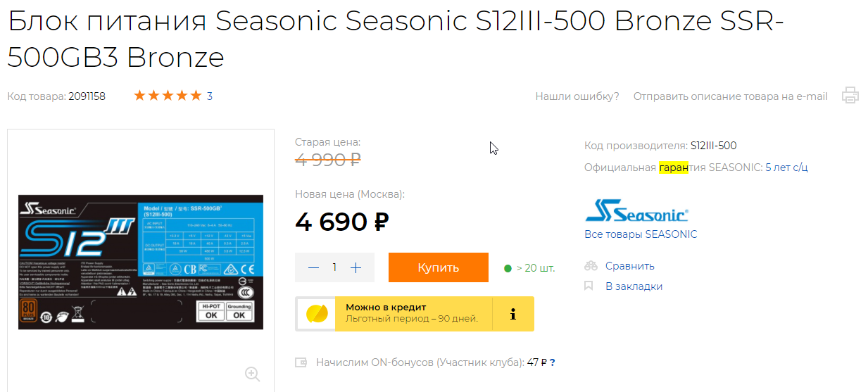Viewport: 868px width, 392px height.
Task: Increase quantity with the plus button
Action: pyautogui.click(x=356, y=267)
